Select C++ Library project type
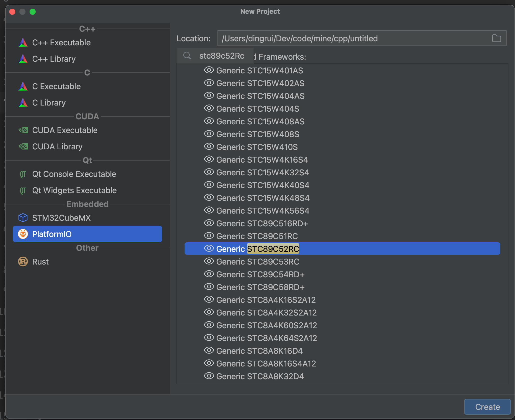Screen dimensions: 515x420 click(x=54, y=59)
